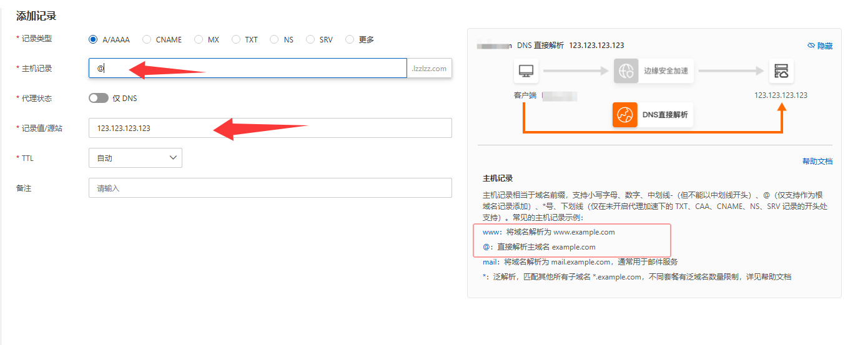
Task: Click the 备注 remarks input field
Action: click(270, 188)
